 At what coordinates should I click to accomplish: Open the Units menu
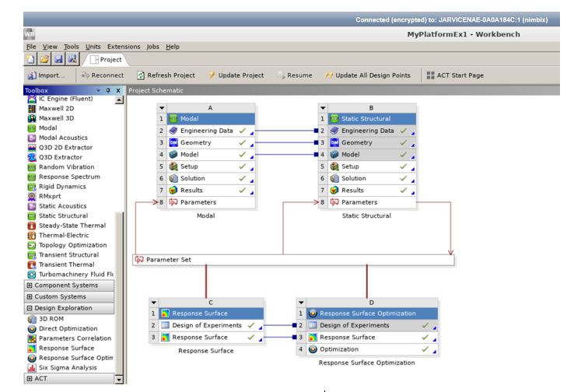(x=93, y=47)
